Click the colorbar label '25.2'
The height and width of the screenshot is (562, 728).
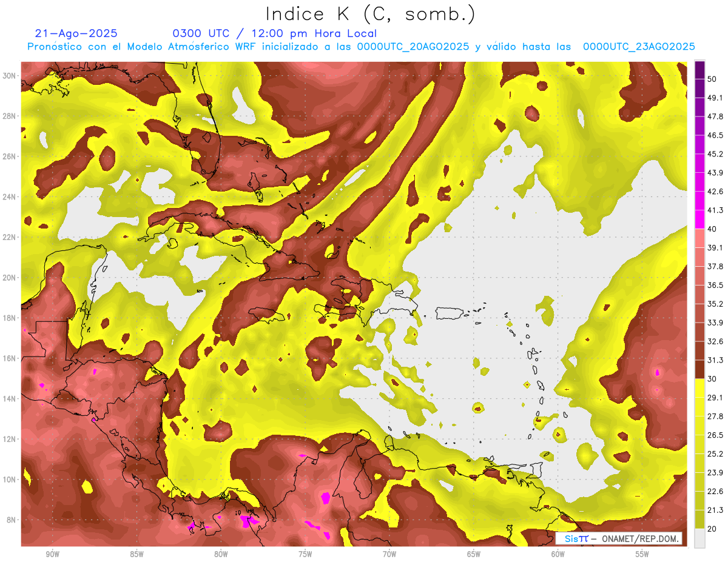[715, 454]
